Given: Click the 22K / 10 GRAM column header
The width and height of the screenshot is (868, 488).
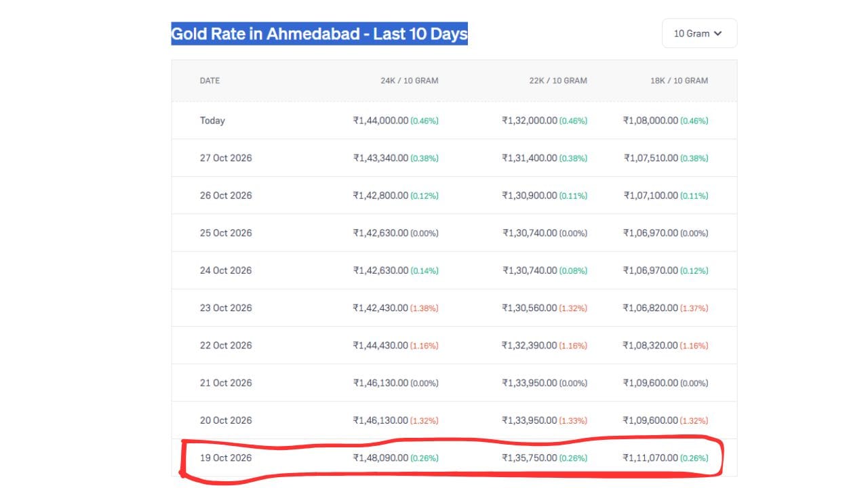Looking at the screenshot, I should 558,81.
